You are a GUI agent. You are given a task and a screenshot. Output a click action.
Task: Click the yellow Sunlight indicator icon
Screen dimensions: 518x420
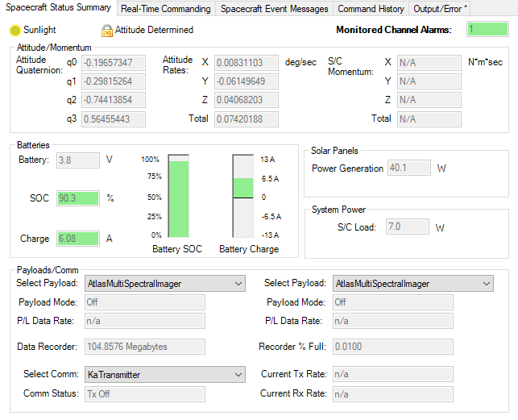click(x=15, y=31)
